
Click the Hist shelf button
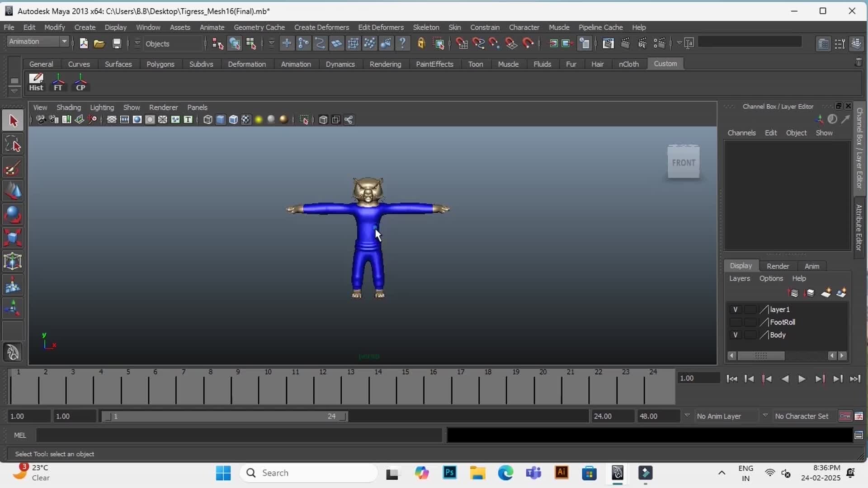(36, 83)
